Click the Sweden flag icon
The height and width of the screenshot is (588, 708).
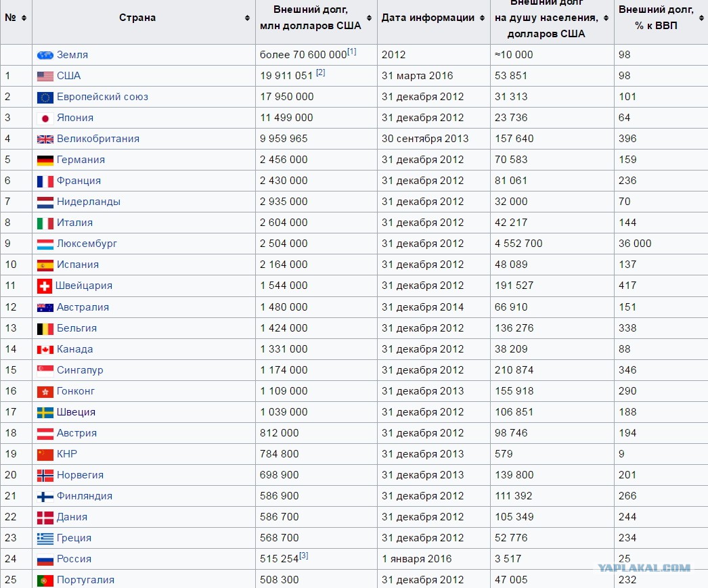pos(45,413)
